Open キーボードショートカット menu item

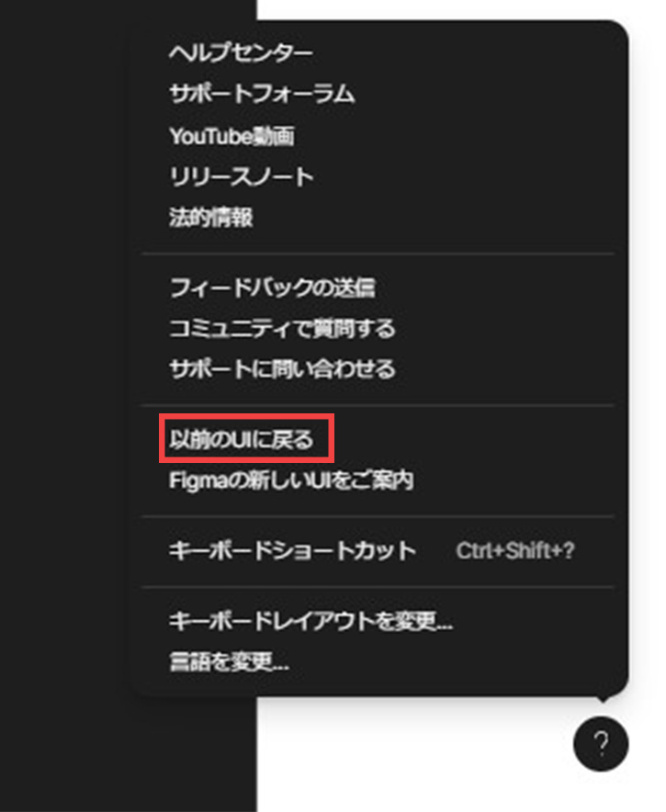tap(293, 550)
